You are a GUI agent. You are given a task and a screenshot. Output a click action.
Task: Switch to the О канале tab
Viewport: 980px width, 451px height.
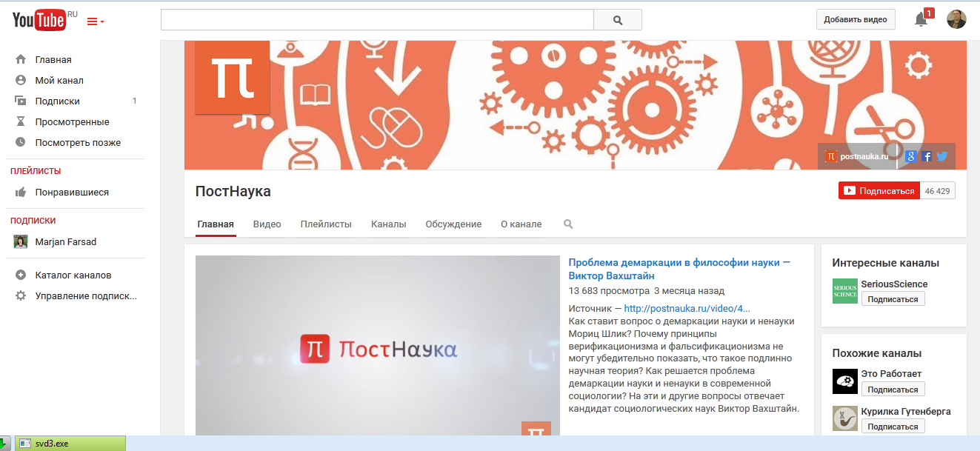click(x=521, y=224)
